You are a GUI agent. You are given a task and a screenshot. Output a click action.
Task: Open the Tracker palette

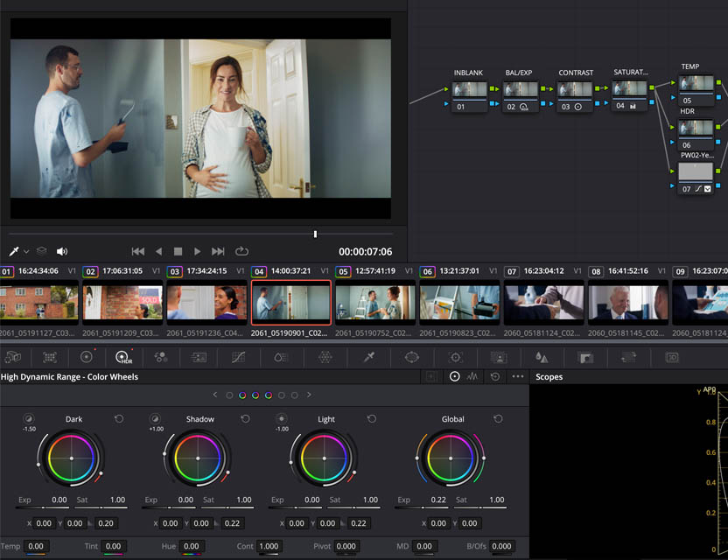tap(455, 357)
